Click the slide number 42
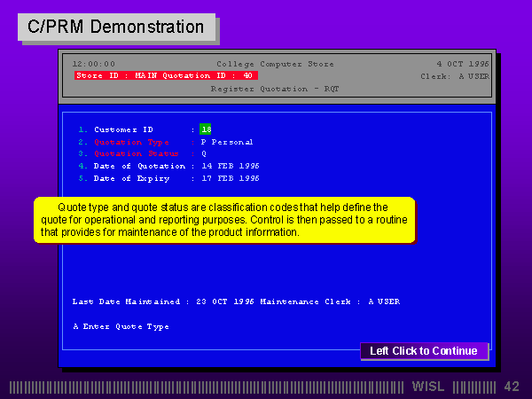532x399 pixels. click(512, 387)
